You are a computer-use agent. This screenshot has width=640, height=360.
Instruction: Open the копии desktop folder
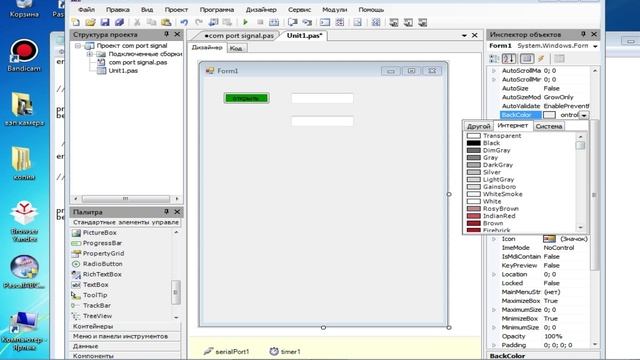pyautogui.click(x=24, y=163)
